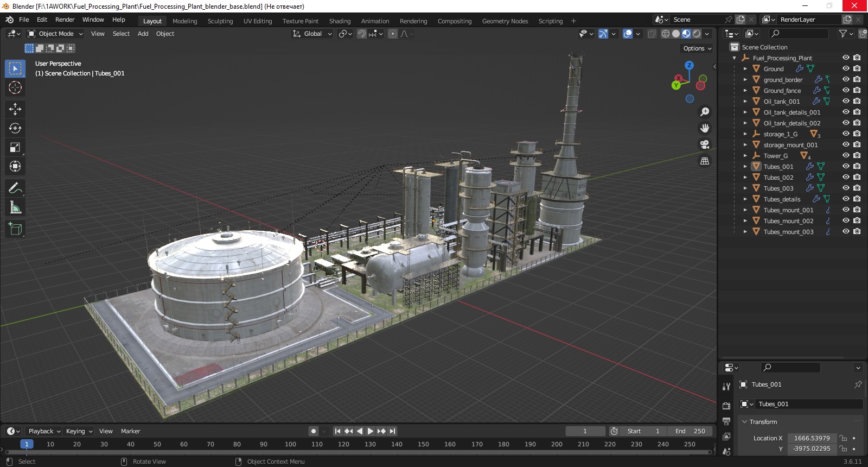The width and height of the screenshot is (868, 467).
Task: Click the proportional editing icon
Action: click(x=393, y=34)
